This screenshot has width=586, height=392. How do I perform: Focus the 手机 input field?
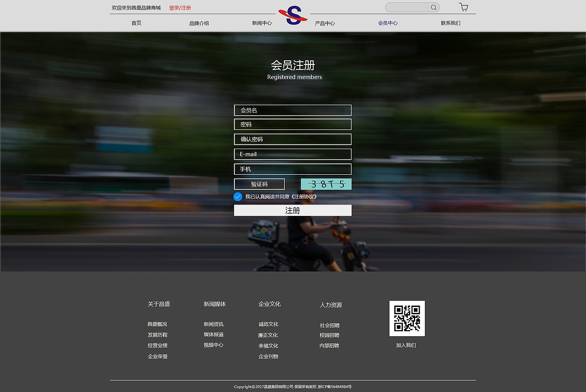[x=293, y=169]
